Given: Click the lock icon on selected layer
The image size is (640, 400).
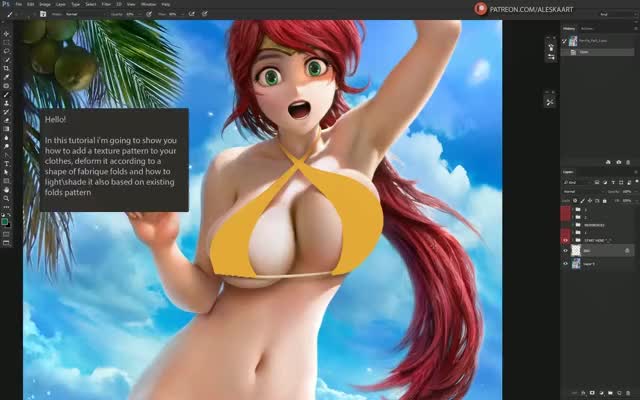Looking at the screenshot, I should (627, 251).
